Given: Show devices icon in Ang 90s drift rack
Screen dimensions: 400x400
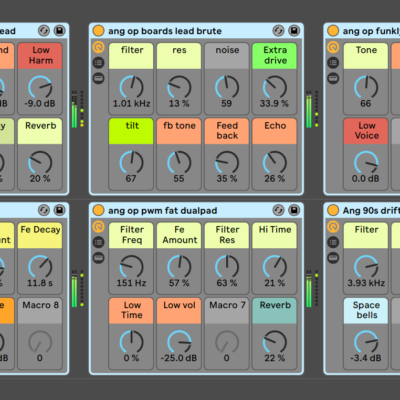Looking at the screenshot, I should [x=333, y=258].
